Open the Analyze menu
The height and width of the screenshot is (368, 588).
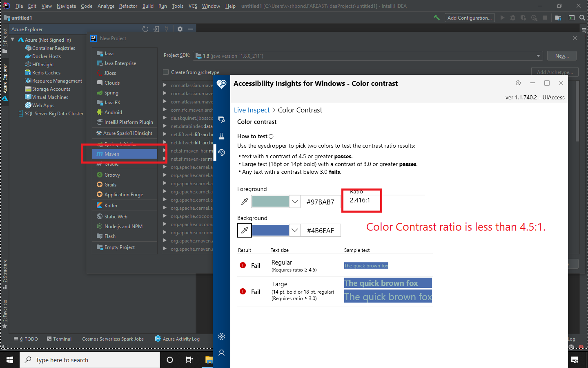pos(106,6)
